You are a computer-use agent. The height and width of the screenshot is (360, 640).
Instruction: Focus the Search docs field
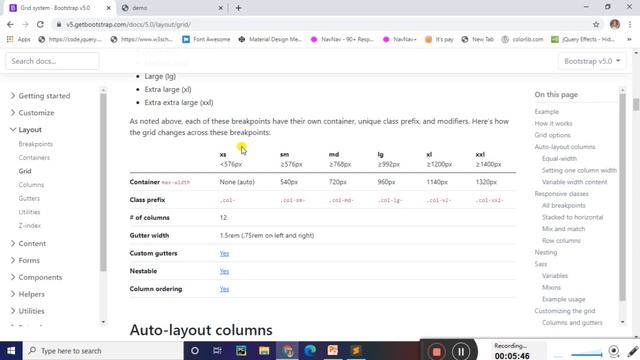(52, 61)
